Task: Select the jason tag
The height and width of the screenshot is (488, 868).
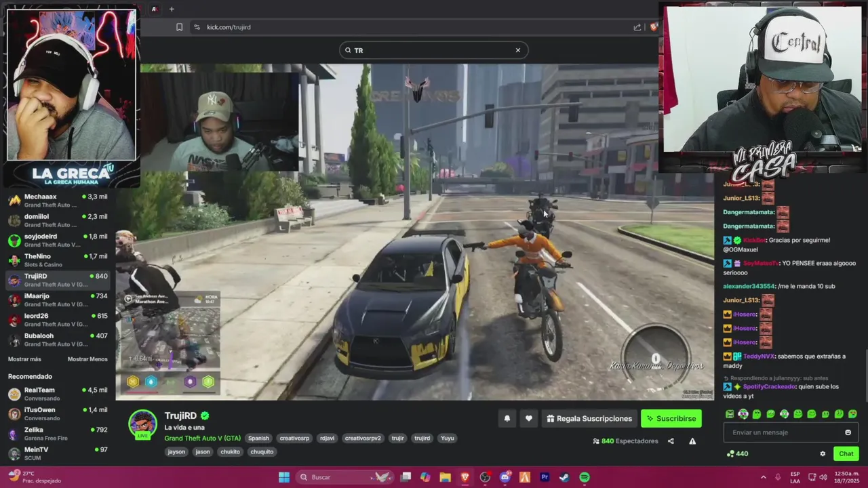Action: 203,451
